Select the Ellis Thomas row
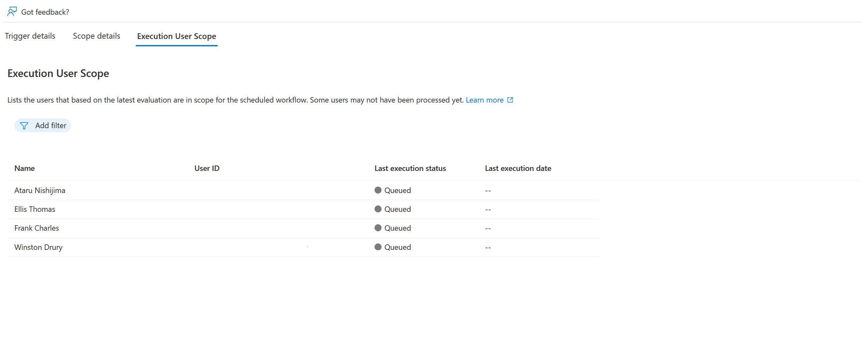Image resolution: width=868 pixels, height=354 pixels. (x=35, y=209)
